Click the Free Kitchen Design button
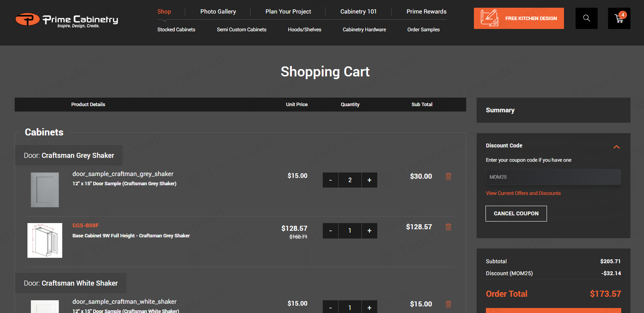This screenshot has height=313, width=644. (519, 18)
